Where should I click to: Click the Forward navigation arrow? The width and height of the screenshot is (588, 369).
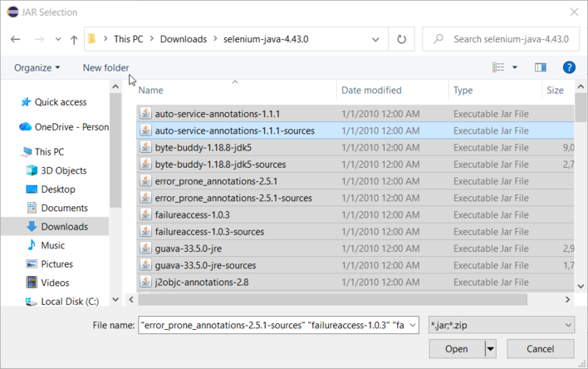[x=39, y=39]
